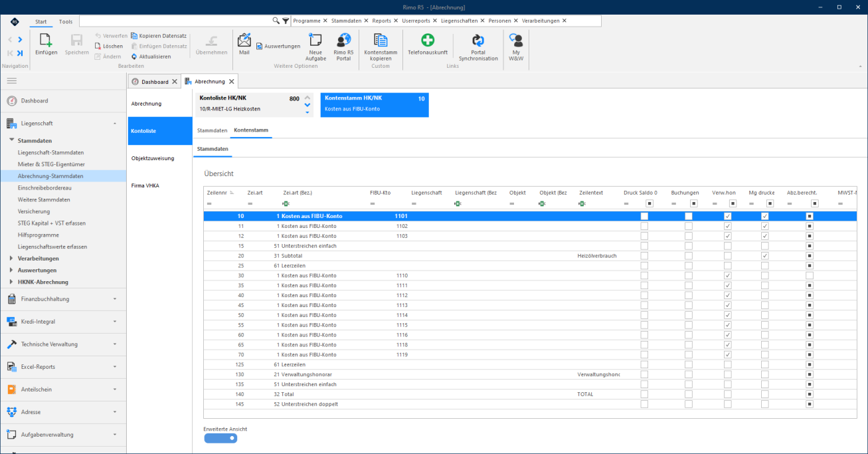Image resolution: width=868 pixels, height=454 pixels.
Task: Click the search input field at top
Action: coord(175,21)
